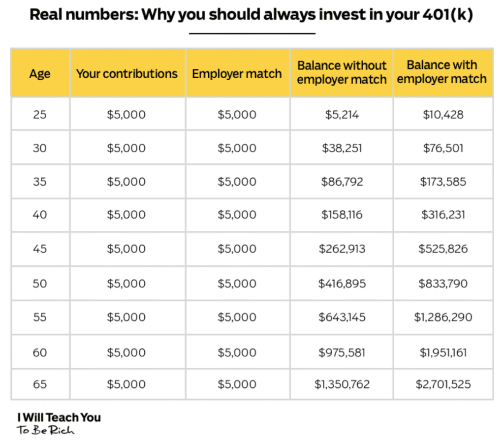Select Balance without employer match header
504x443 pixels.
(x=342, y=73)
